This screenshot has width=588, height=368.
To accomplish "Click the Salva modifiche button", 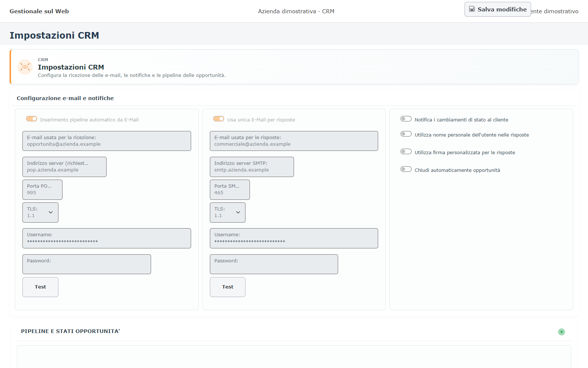I will 498,9.
